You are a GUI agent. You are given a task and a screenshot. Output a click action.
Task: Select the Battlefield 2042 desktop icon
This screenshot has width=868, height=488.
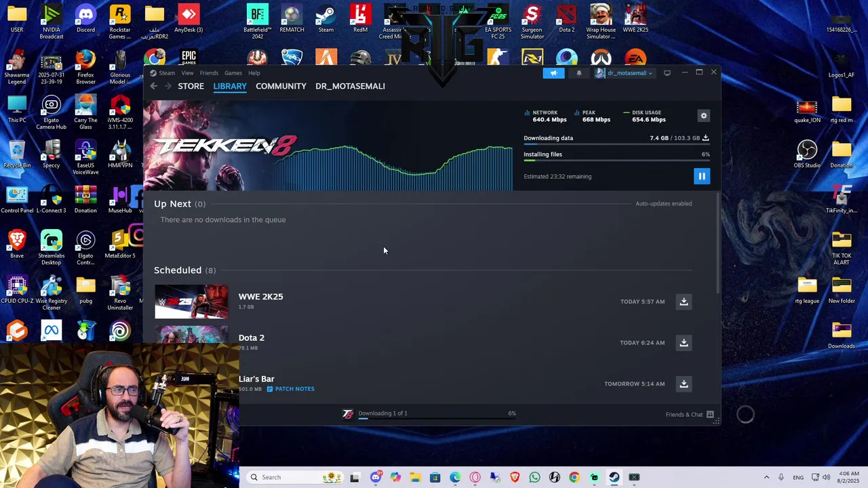point(258,21)
